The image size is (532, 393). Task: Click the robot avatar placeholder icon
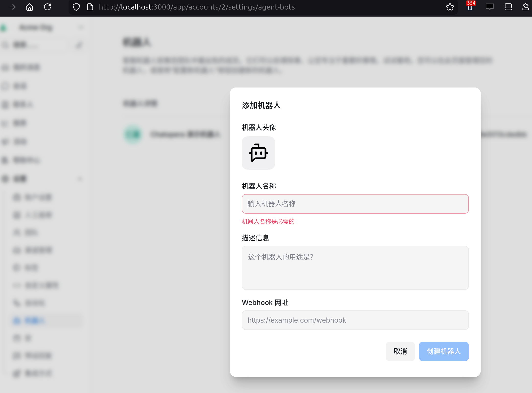[x=258, y=153]
